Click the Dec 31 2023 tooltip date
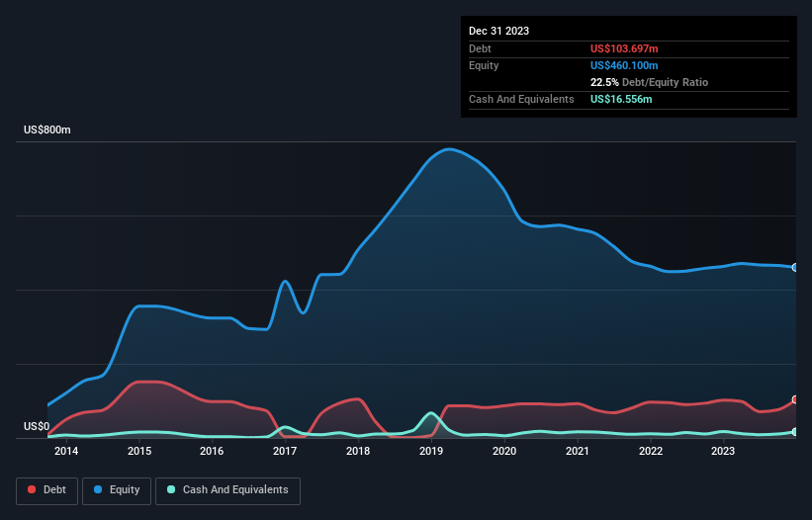Screen dimensions: 812x520 click(x=498, y=31)
